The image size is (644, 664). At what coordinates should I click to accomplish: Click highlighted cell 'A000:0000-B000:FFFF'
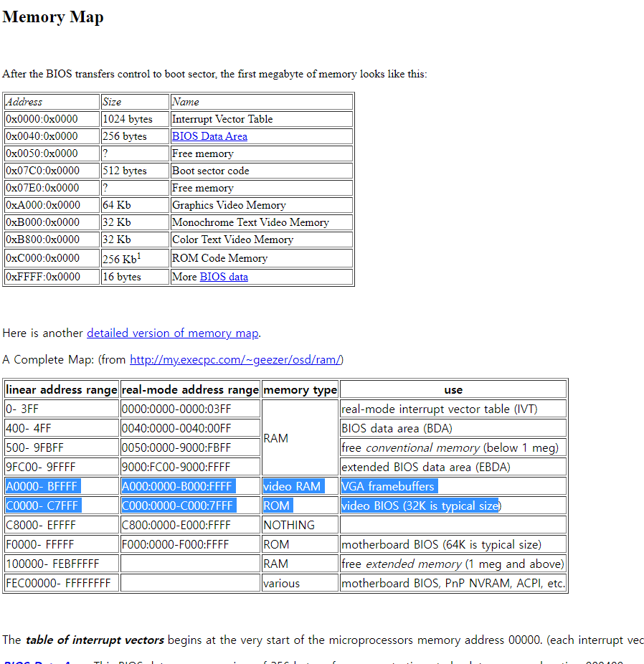tap(190, 486)
